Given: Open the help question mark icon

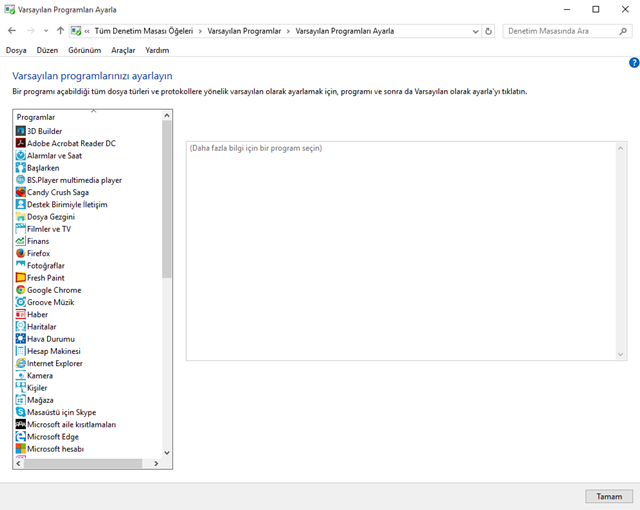Looking at the screenshot, I should coord(634,62).
